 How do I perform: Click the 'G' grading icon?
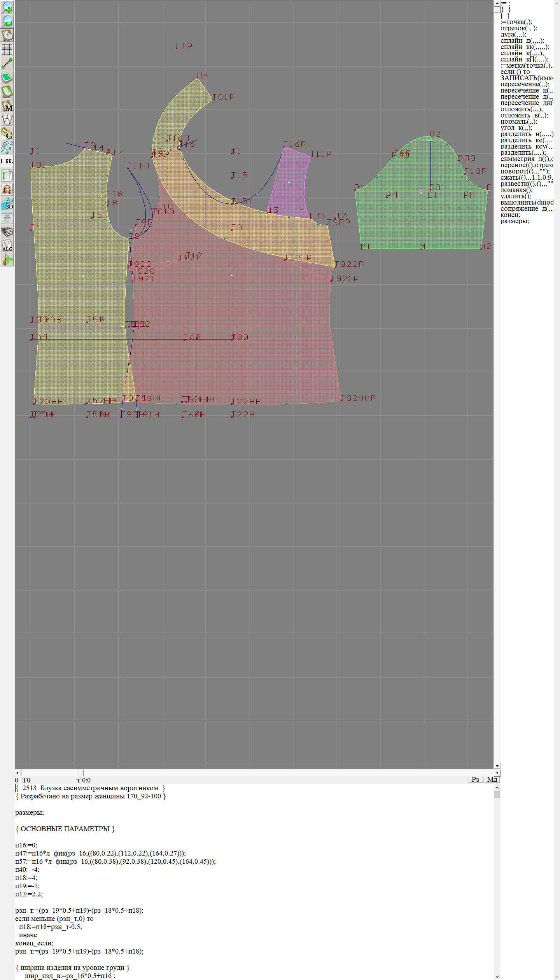point(7,133)
